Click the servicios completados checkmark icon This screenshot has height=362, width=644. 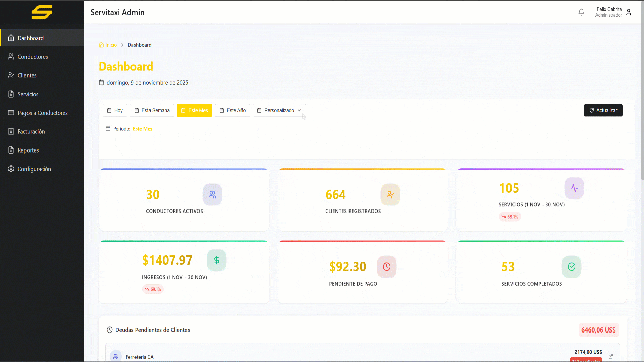tap(572, 267)
